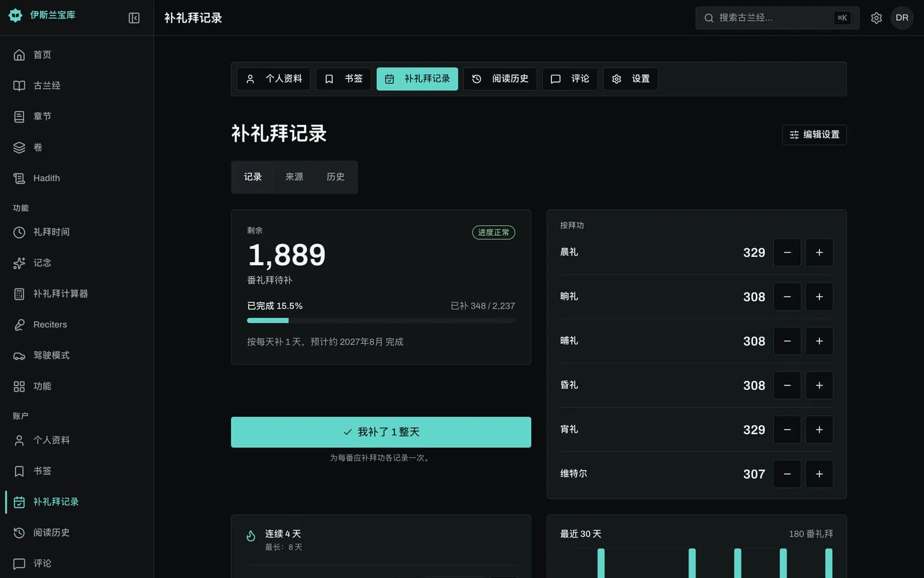Select the 来源 sub-tab
This screenshot has width=924, height=578.
point(294,177)
